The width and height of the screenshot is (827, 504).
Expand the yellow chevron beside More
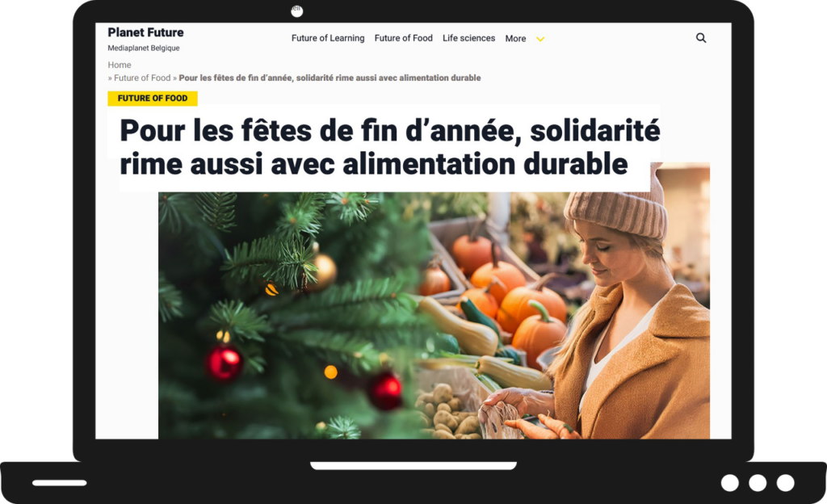540,39
